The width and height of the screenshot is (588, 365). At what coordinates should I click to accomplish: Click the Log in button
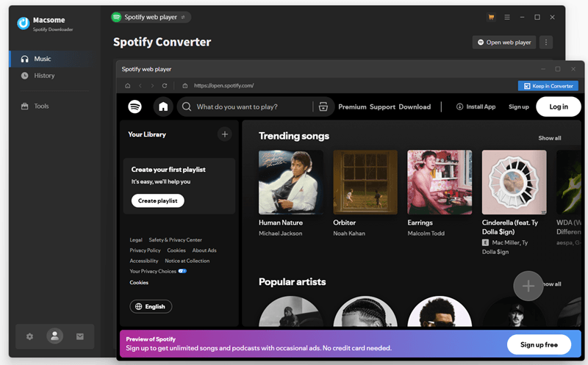tap(559, 106)
